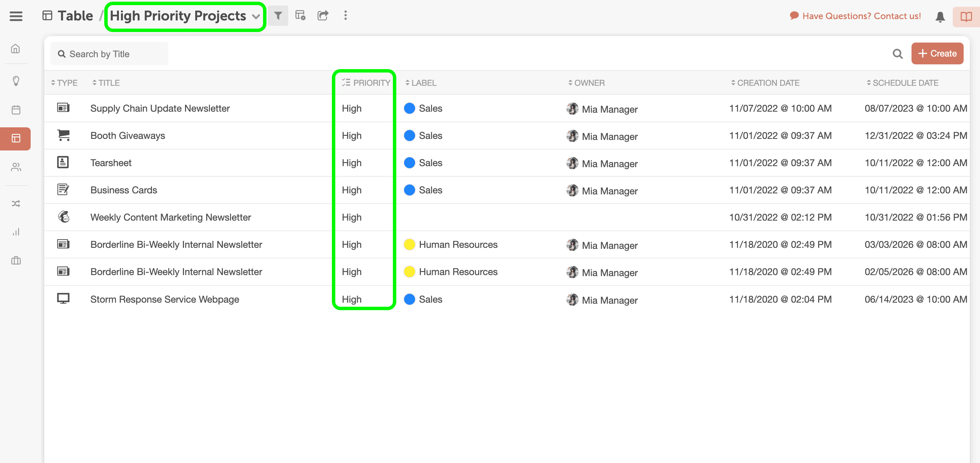Click blue Sales swatch for Storm Response
980x463 pixels.
pyautogui.click(x=409, y=299)
